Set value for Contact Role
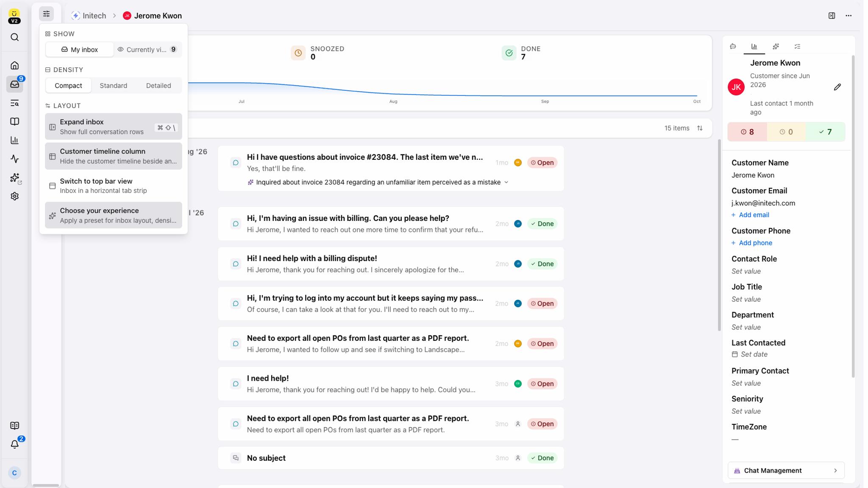 pyautogui.click(x=746, y=271)
